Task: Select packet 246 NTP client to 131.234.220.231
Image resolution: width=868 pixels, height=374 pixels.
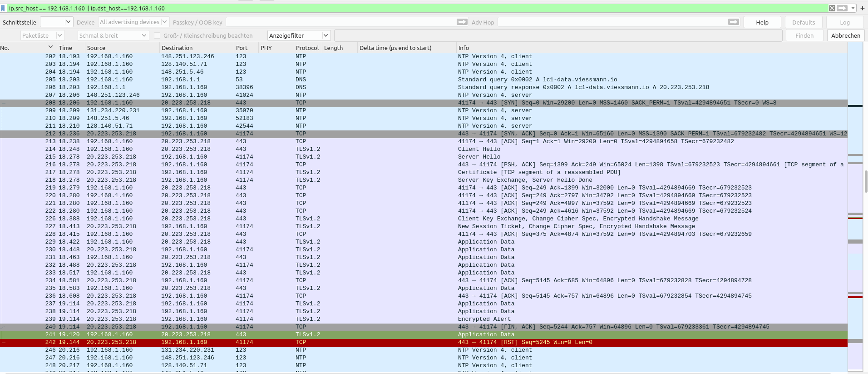Action: (x=424, y=350)
